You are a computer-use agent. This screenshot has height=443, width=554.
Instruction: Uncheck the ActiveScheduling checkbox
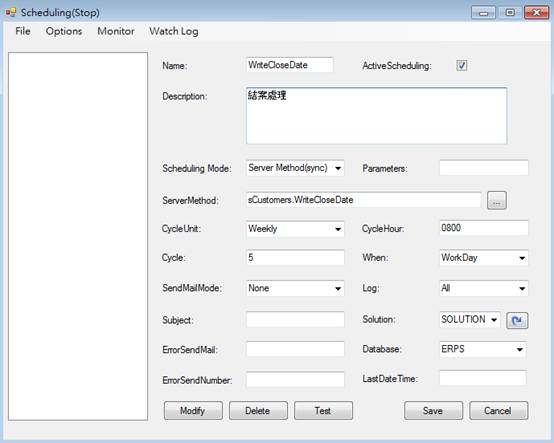coord(461,65)
